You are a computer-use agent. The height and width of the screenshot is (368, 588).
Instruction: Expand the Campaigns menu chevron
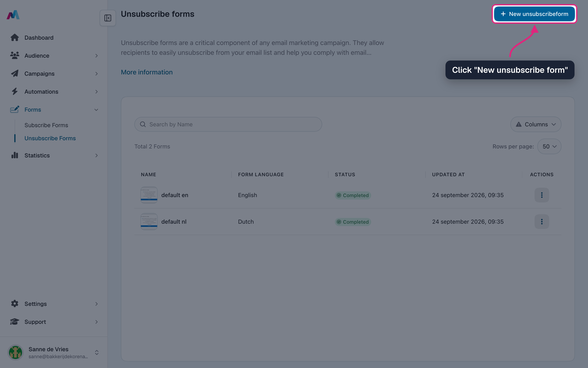(x=96, y=74)
